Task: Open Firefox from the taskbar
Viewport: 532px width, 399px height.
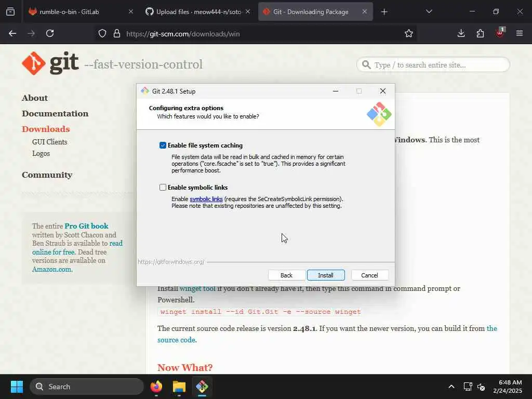Action: coord(156,387)
